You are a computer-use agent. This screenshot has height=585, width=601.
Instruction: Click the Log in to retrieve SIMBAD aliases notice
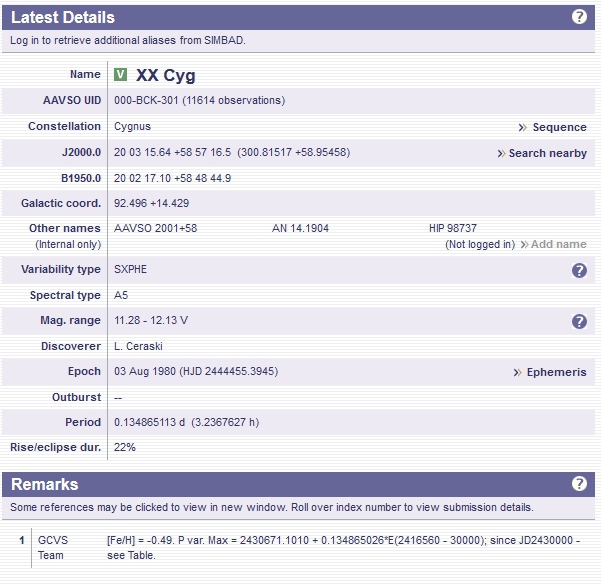click(x=128, y=40)
